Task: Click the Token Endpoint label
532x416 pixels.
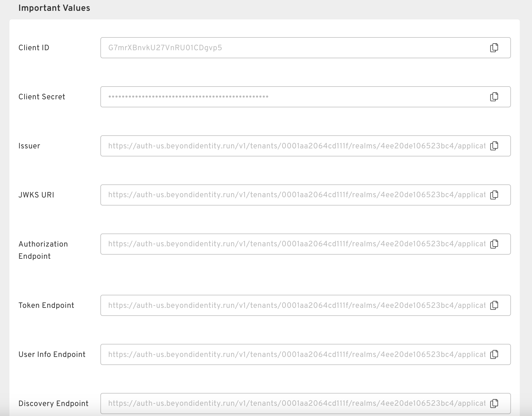Action: pyautogui.click(x=46, y=305)
